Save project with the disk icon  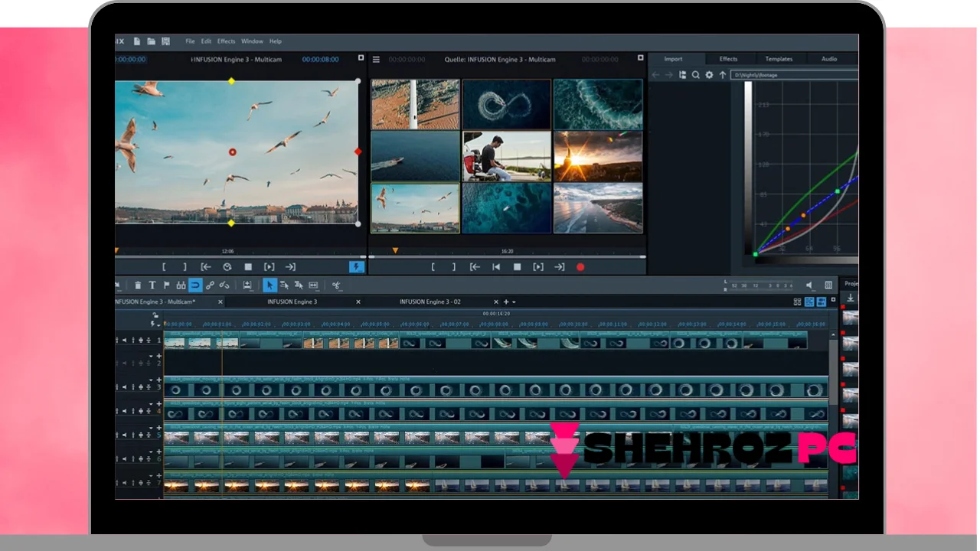pos(164,41)
